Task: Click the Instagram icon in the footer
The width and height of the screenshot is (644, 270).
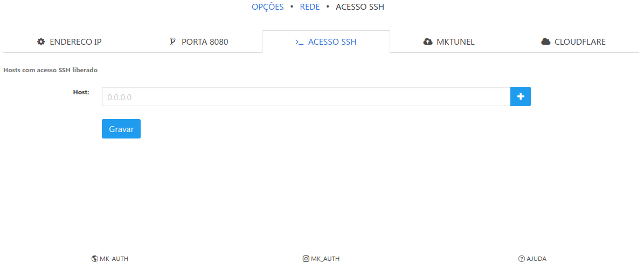Action: pos(306,259)
